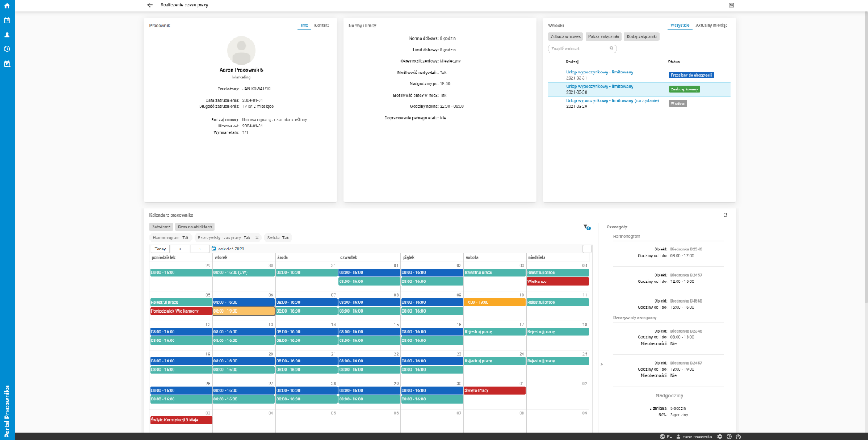The image size is (868, 440).
Task: Expand the details panel with the chevron
Action: (601, 364)
